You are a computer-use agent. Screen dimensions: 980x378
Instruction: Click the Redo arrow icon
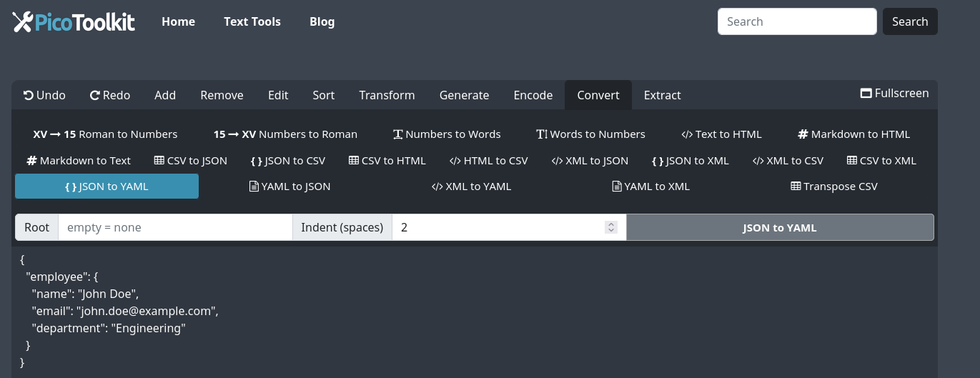[94, 95]
